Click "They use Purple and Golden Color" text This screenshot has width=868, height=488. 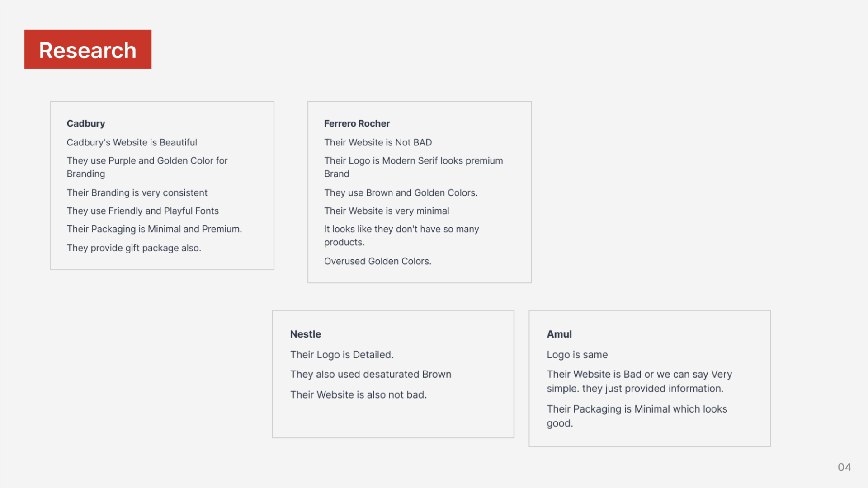pos(147,161)
